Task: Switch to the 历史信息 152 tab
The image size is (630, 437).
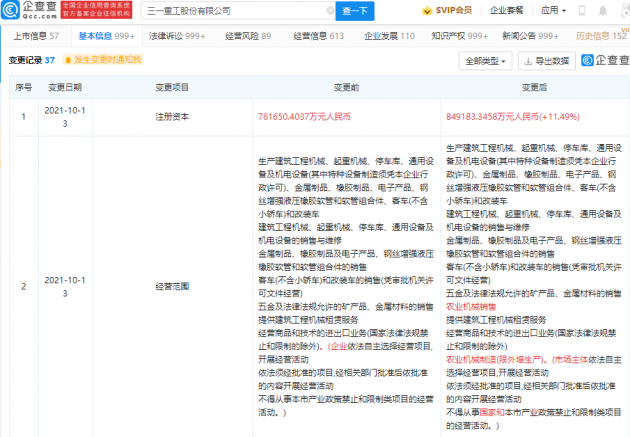Action: click(601, 36)
